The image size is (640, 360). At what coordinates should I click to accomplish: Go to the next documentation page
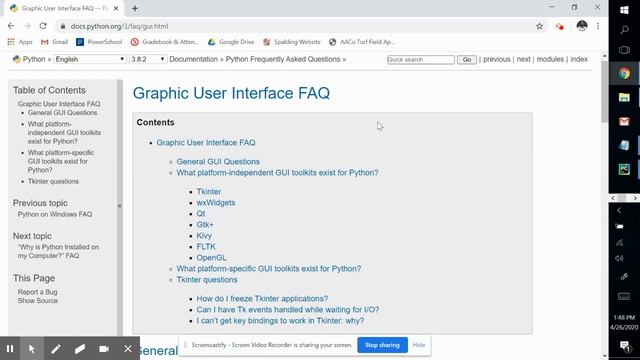tap(523, 59)
